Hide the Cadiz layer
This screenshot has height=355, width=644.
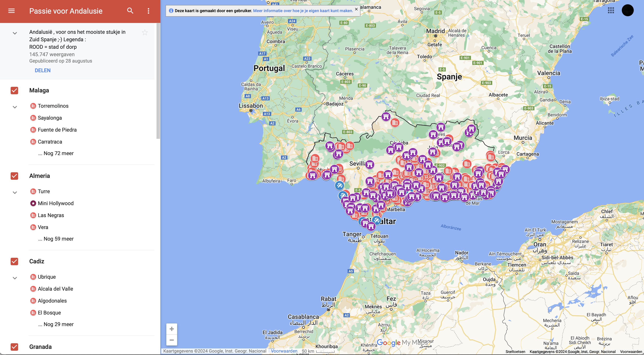click(15, 261)
